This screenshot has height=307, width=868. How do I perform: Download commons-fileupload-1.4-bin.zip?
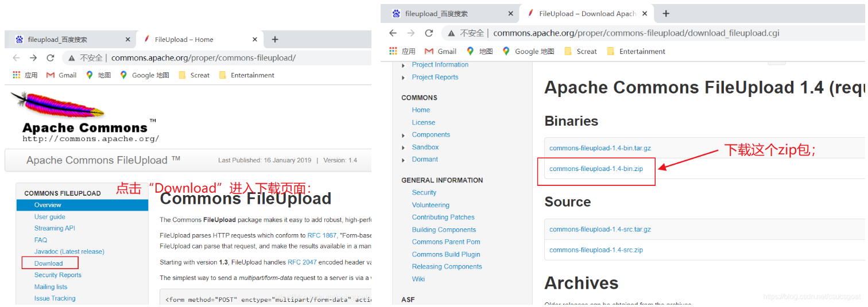596,169
